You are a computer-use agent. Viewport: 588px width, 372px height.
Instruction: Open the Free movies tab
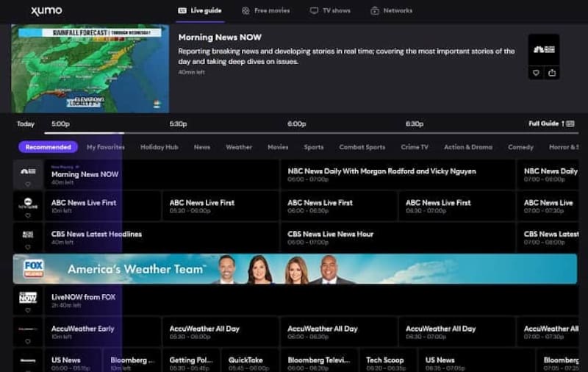[265, 11]
